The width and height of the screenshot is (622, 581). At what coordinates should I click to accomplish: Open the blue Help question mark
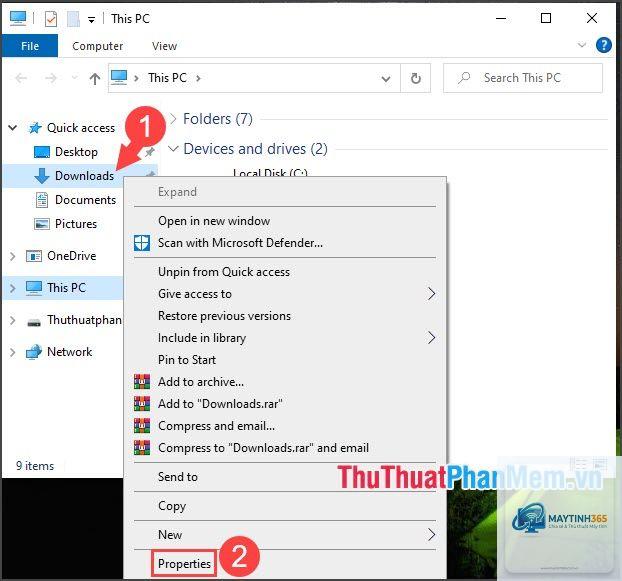pos(603,45)
